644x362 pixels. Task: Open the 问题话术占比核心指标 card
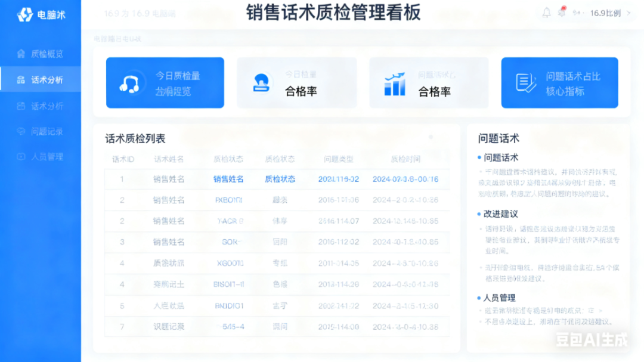click(x=559, y=82)
